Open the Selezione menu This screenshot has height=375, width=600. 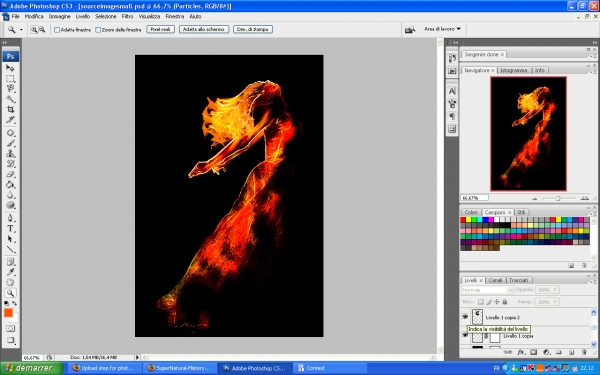coord(106,16)
